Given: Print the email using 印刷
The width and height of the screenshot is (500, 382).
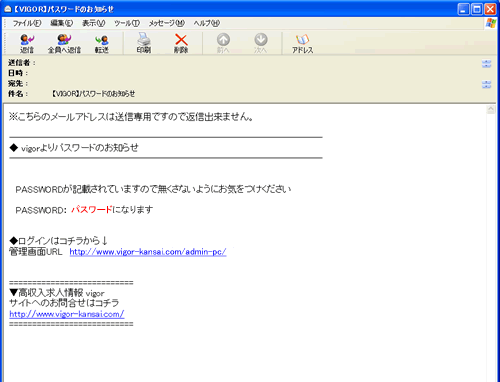Looking at the screenshot, I should coord(144,43).
